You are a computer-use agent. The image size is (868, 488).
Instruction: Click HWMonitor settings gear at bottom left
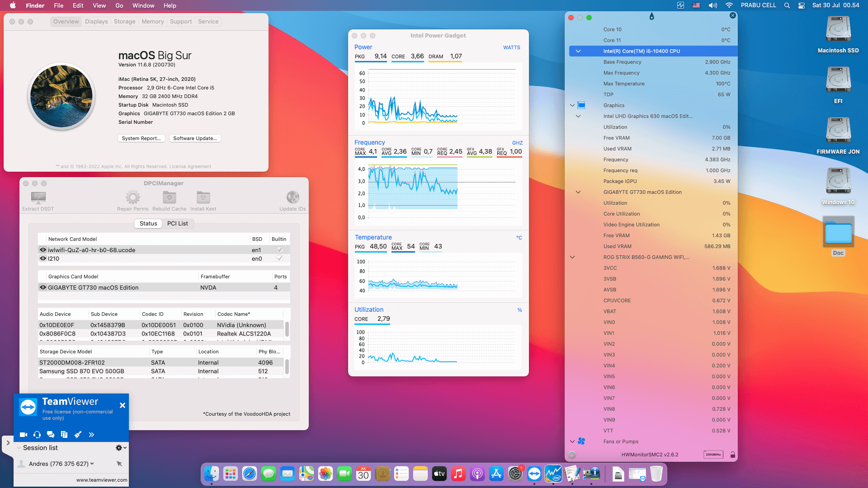click(572, 455)
